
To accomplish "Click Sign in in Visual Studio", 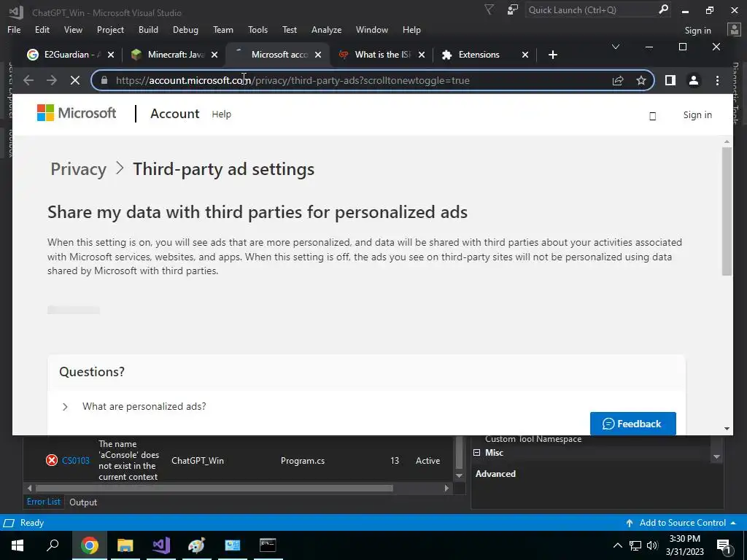I will point(697,31).
